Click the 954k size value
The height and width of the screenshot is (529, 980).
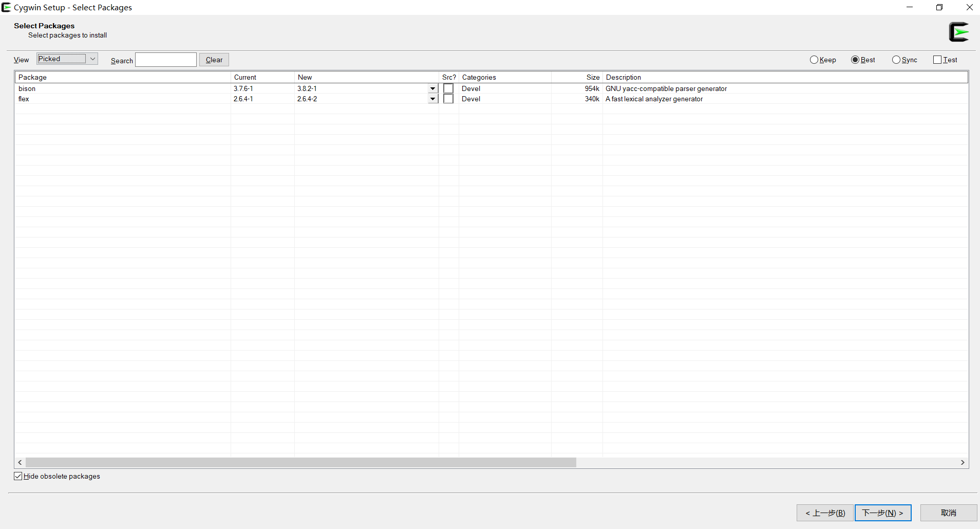[592, 88]
